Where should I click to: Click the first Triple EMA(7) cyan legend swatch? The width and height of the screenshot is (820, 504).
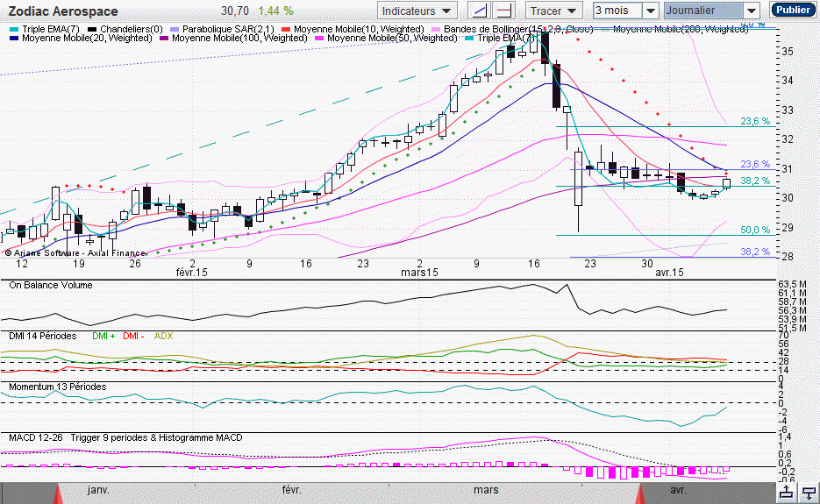[14, 29]
